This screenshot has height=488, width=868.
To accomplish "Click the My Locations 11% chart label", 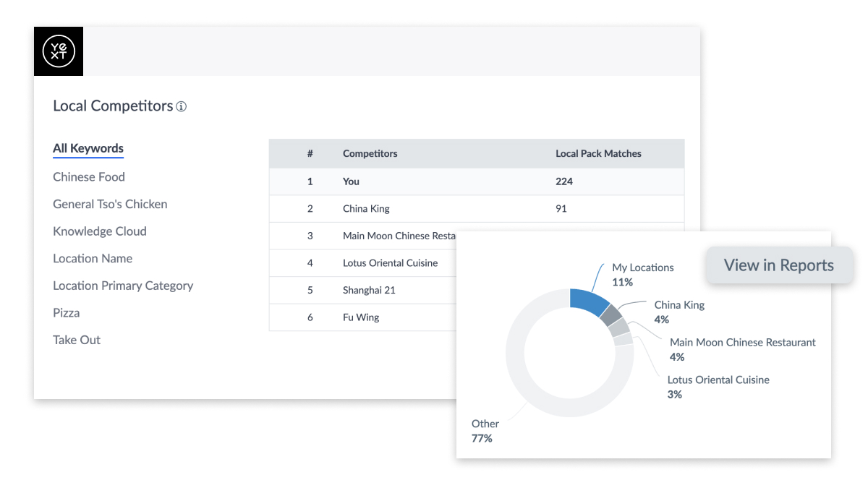I will coord(643,274).
